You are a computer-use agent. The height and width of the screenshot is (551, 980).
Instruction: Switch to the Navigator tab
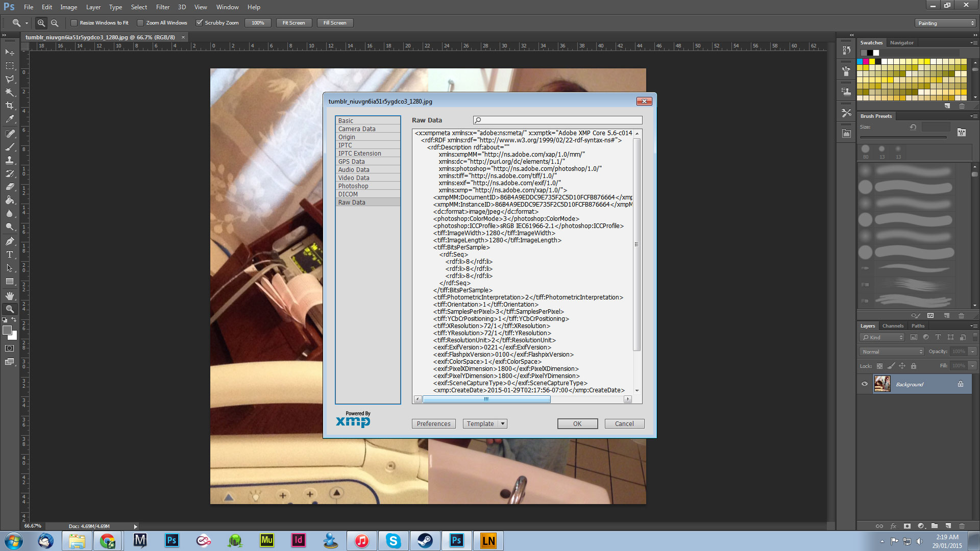point(902,43)
